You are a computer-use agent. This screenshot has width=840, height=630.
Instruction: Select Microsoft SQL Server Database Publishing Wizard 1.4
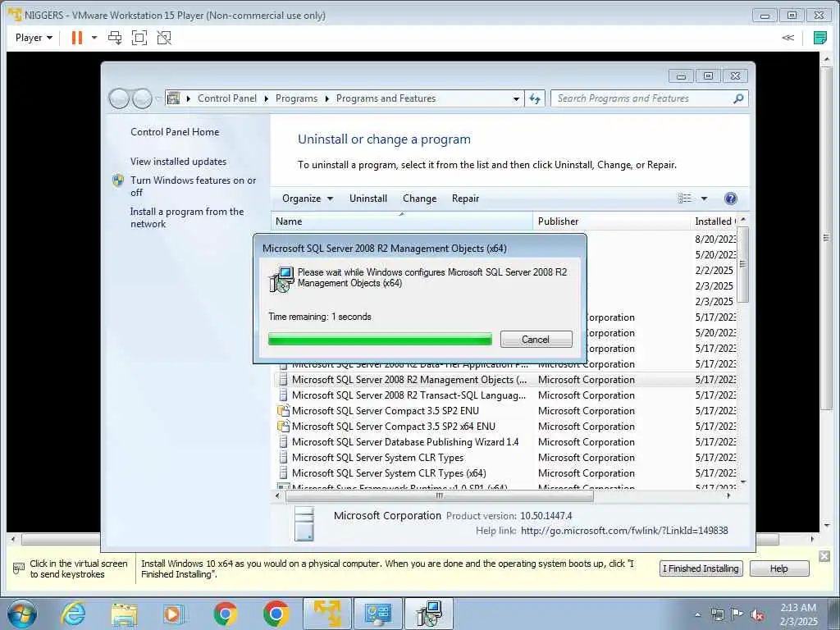pos(506,441)
